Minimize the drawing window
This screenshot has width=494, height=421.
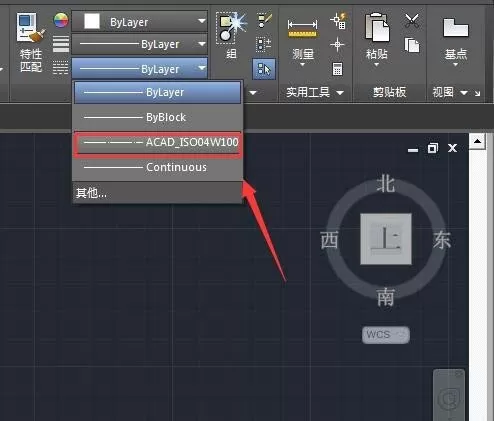pos(413,150)
